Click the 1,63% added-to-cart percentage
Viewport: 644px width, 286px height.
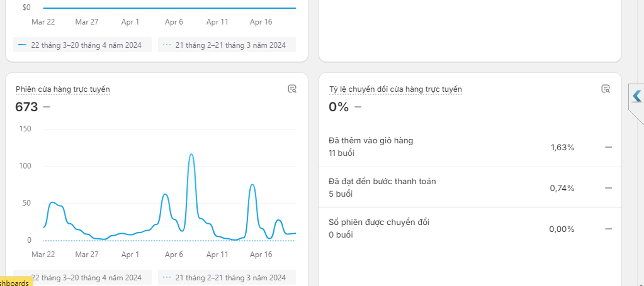click(x=562, y=147)
